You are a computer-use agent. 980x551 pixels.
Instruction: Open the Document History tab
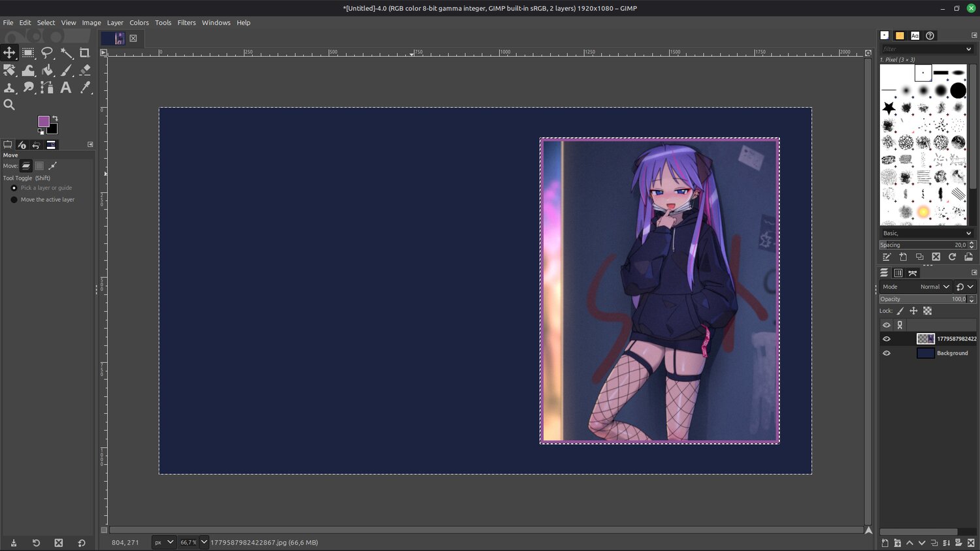pos(930,35)
